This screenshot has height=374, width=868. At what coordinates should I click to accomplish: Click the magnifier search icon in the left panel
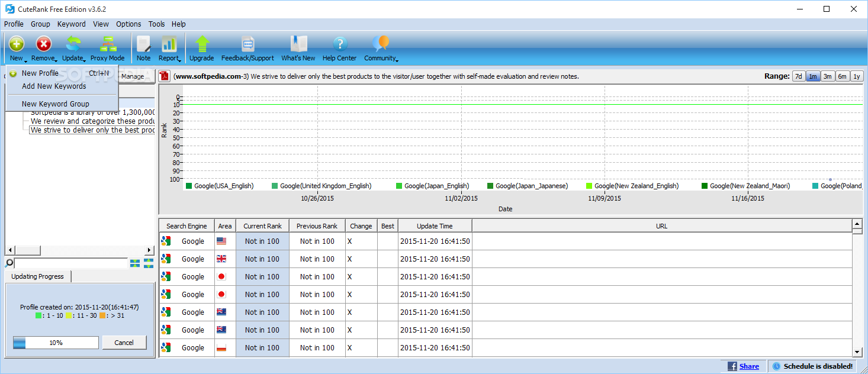(9, 263)
